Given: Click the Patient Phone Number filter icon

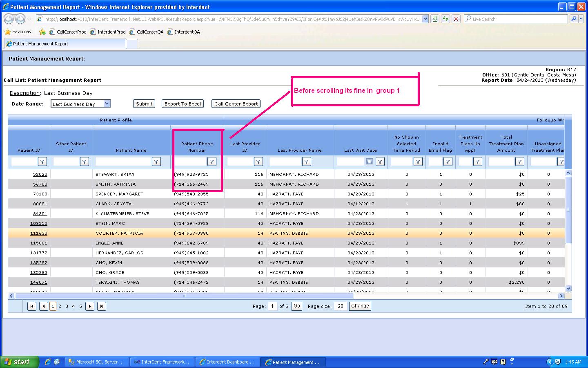Looking at the screenshot, I should point(212,162).
